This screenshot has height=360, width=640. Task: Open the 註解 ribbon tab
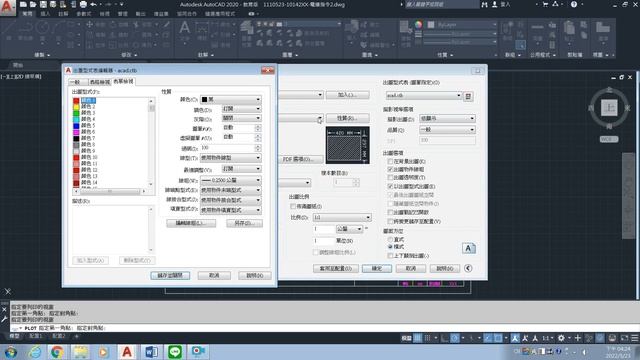[x=63, y=14]
